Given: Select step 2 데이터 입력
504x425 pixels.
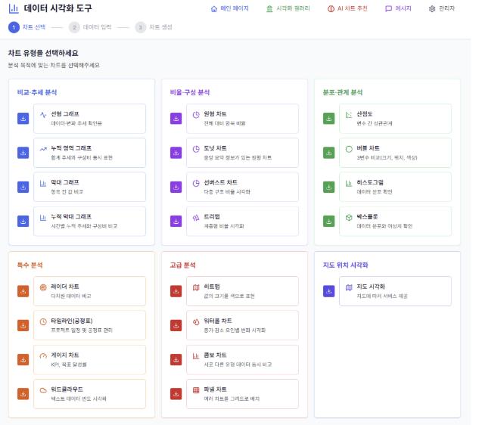Looking at the screenshot, I should tap(90, 27).
